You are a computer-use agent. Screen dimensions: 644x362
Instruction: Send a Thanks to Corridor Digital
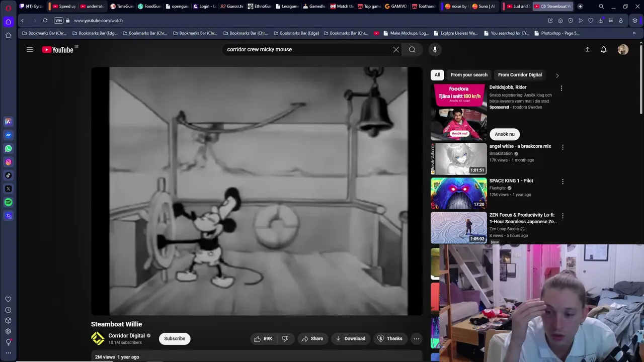[x=390, y=338]
